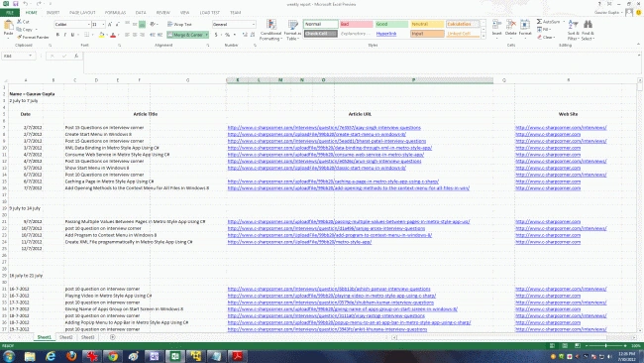Open URL for Create Start Menu in Windows 8
This screenshot has width=644, height=363.
point(317,134)
